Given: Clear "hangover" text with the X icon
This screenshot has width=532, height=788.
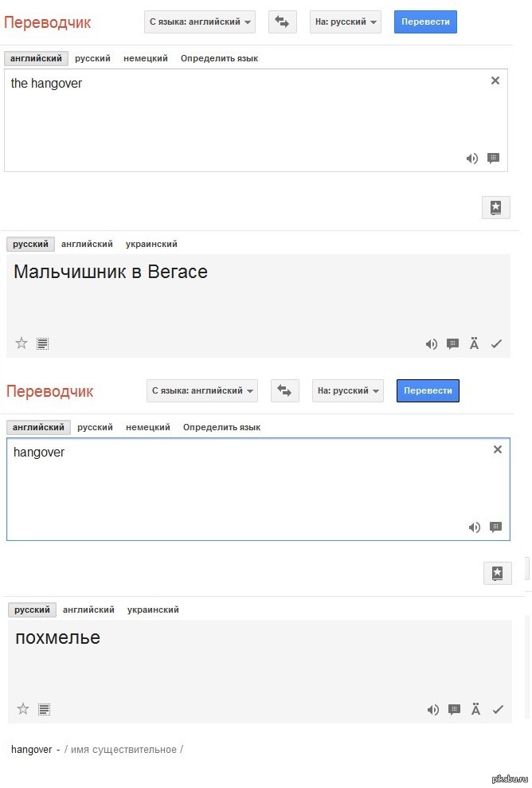Looking at the screenshot, I should coord(497,449).
